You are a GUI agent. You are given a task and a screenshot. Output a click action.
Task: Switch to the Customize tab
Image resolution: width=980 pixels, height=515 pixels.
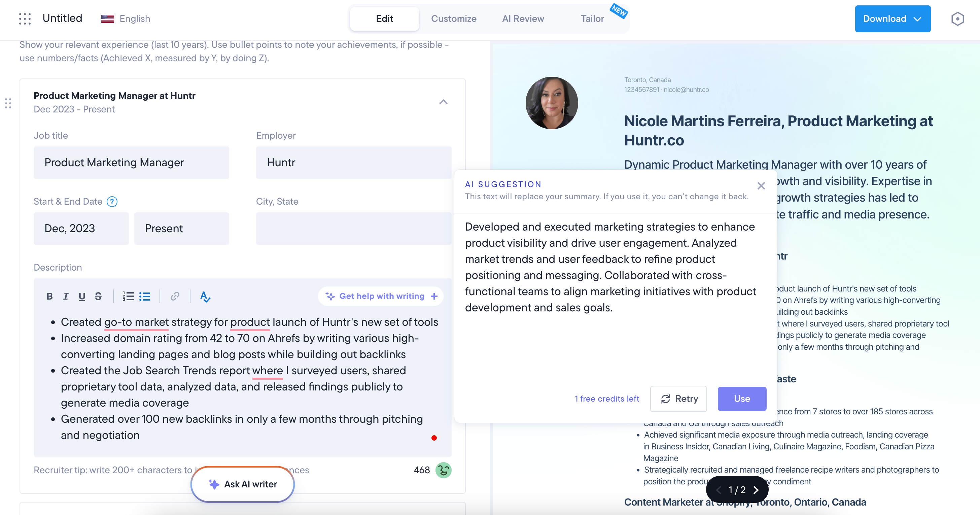tap(453, 19)
